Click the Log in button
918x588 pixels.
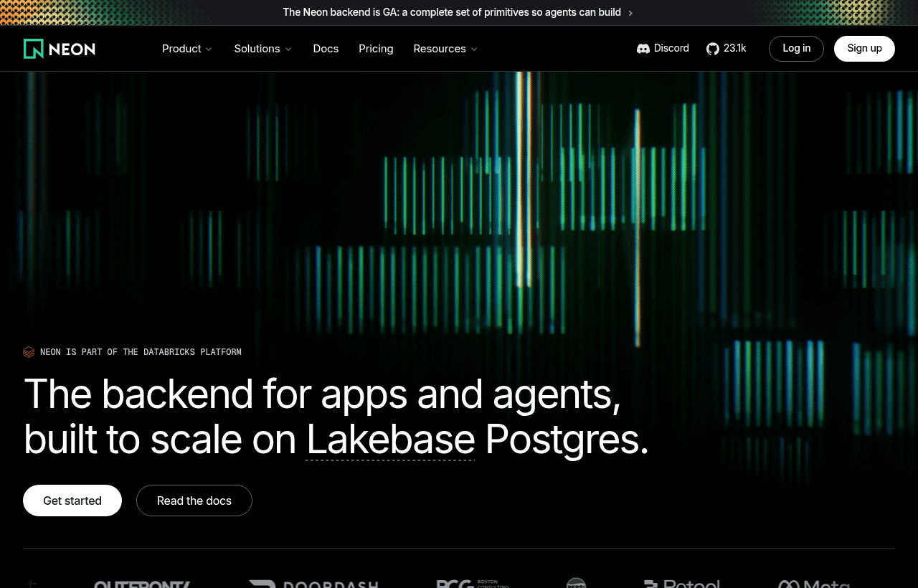[x=796, y=49]
